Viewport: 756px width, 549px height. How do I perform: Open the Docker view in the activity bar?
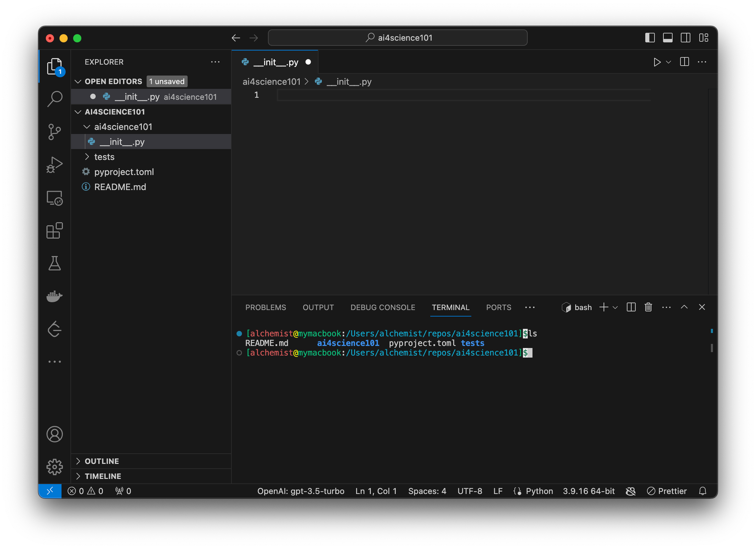55,296
